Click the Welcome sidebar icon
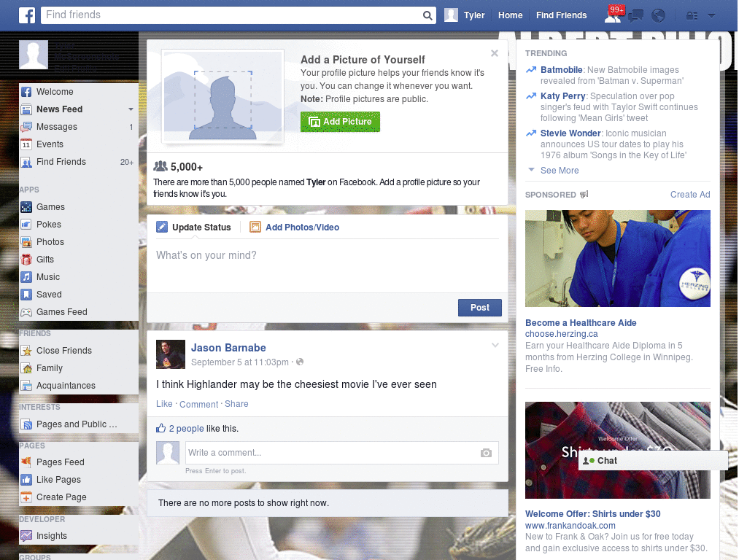The height and width of the screenshot is (560, 747). 27,92
